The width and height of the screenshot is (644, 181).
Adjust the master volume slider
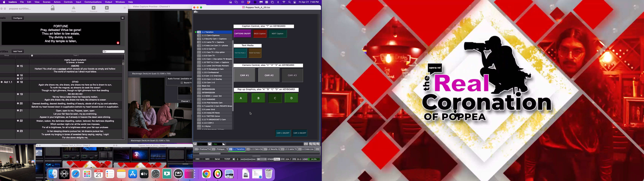[x=248, y=159]
